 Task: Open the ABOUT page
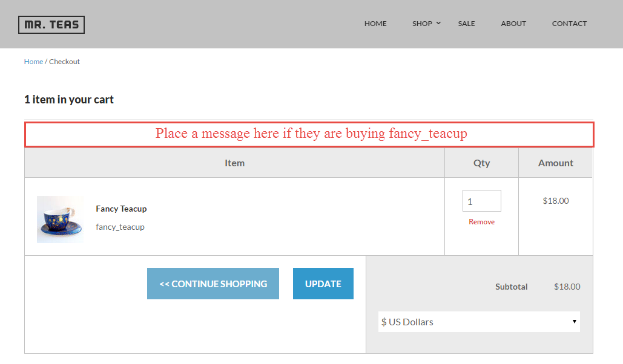(513, 24)
